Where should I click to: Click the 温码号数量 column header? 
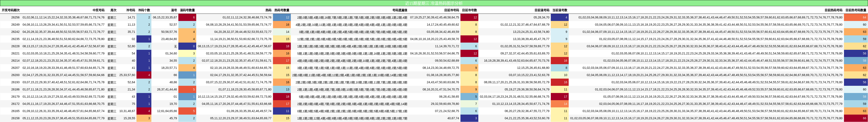187,10
